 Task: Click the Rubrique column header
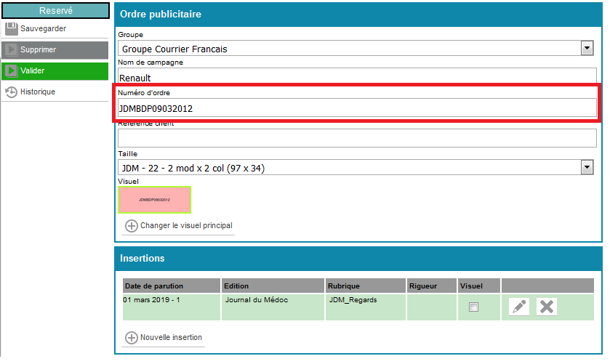[364, 286]
